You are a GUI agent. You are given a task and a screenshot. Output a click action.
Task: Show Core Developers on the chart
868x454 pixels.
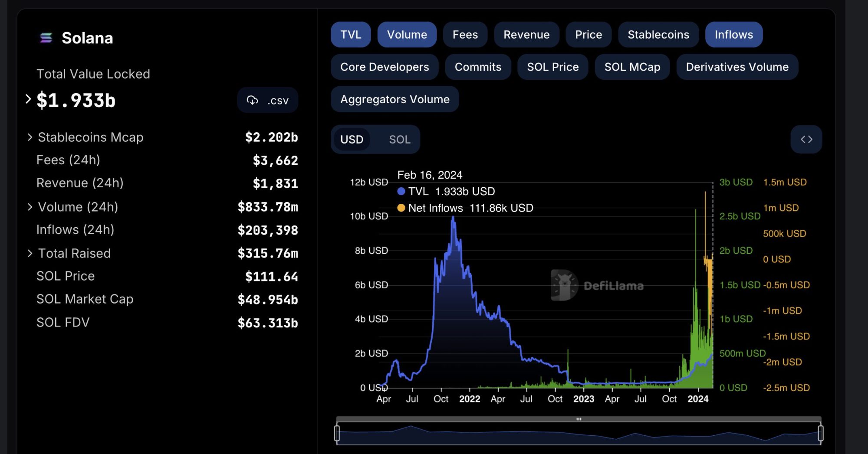[x=385, y=67]
